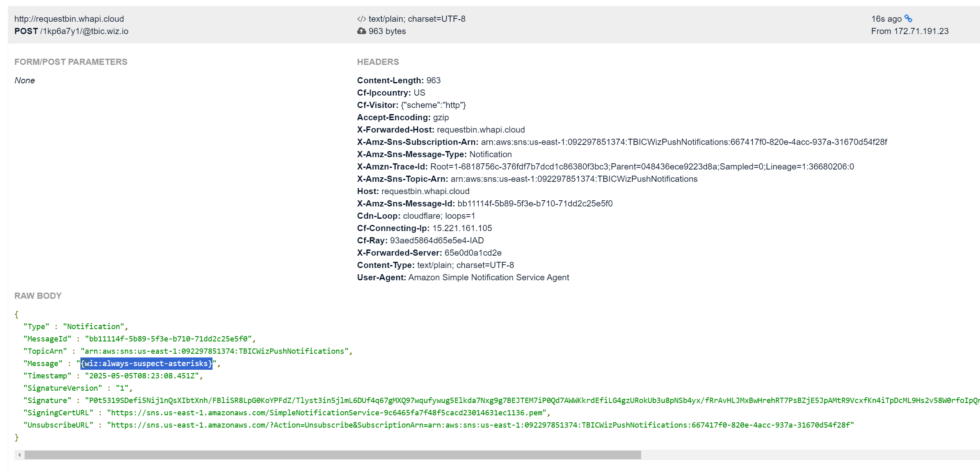This screenshot has width=980, height=474.
Task: Click the "Timestamp" JSON line
Action: coord(113,376)
